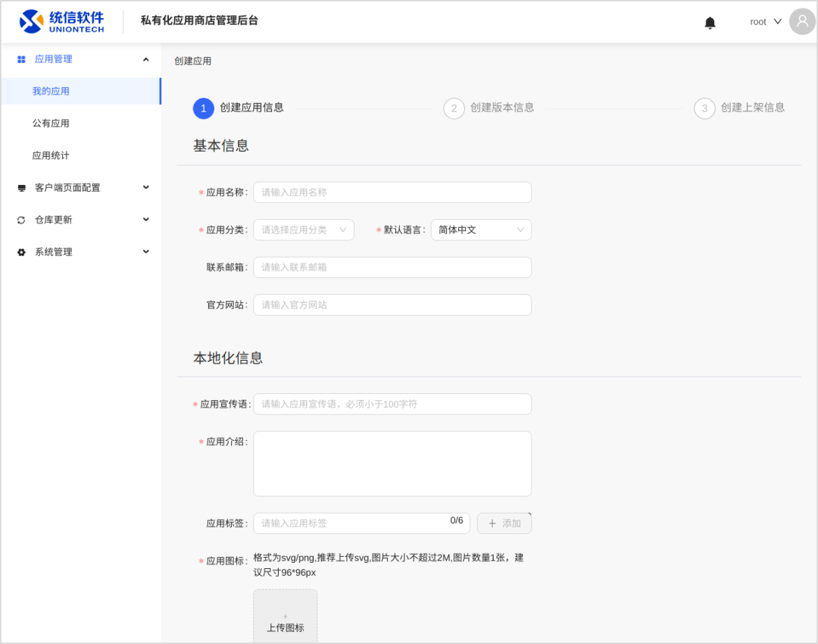Click the 仓库更新 refresh icon
818x644 pixels.
(21, 220)
